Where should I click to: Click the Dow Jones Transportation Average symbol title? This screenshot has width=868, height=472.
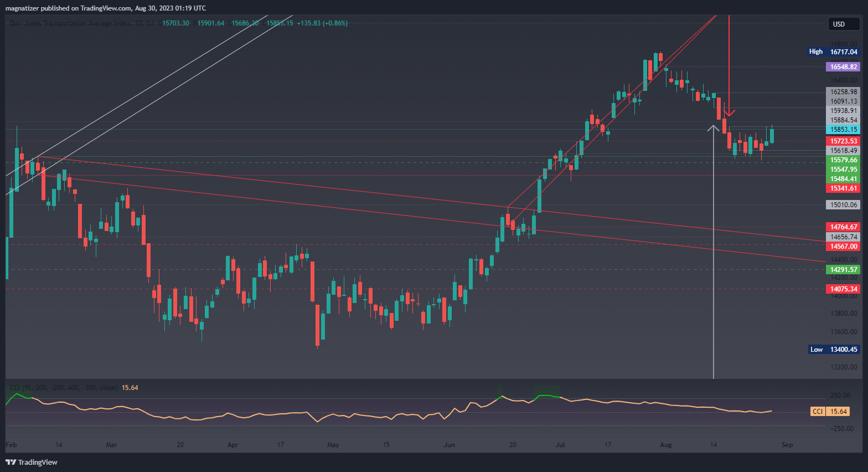tap(77, 23)
